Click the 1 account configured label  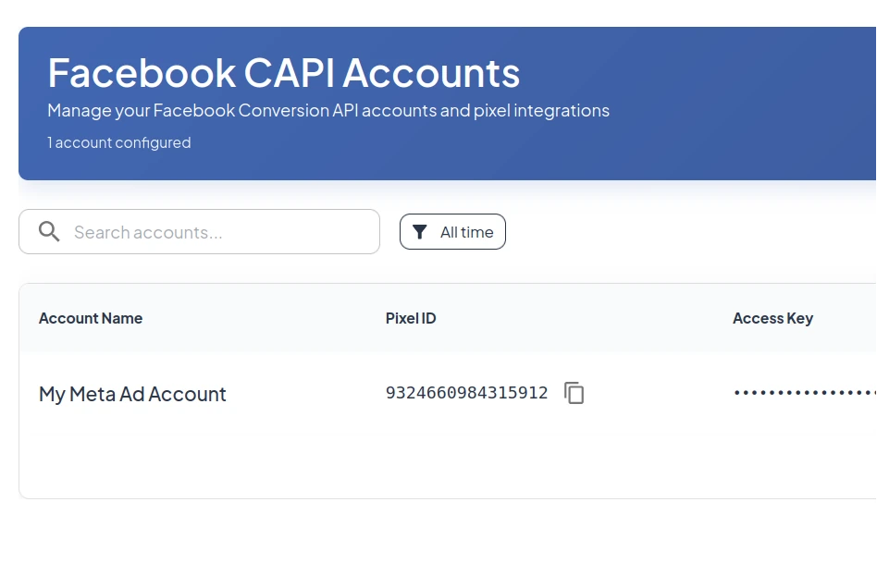(118, 142)
